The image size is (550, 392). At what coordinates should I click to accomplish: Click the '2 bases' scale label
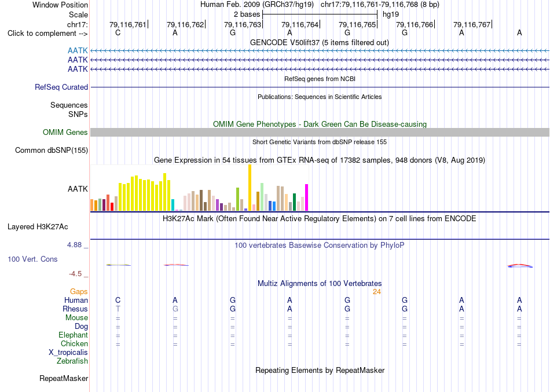[247, 14]
